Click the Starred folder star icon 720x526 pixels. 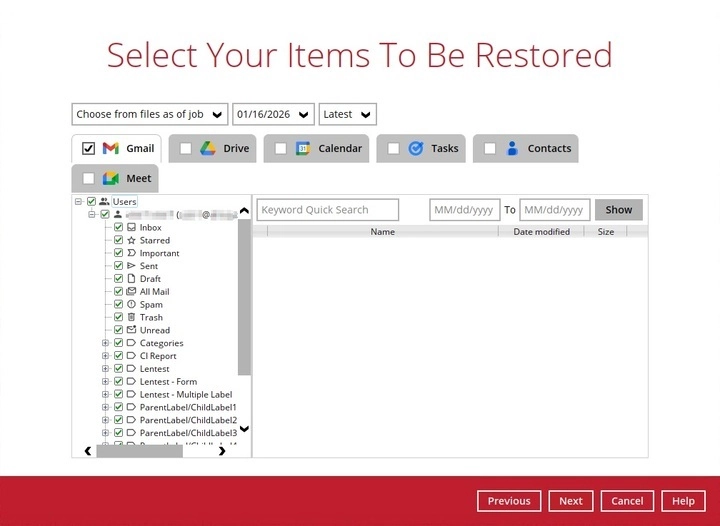point(131,240)
